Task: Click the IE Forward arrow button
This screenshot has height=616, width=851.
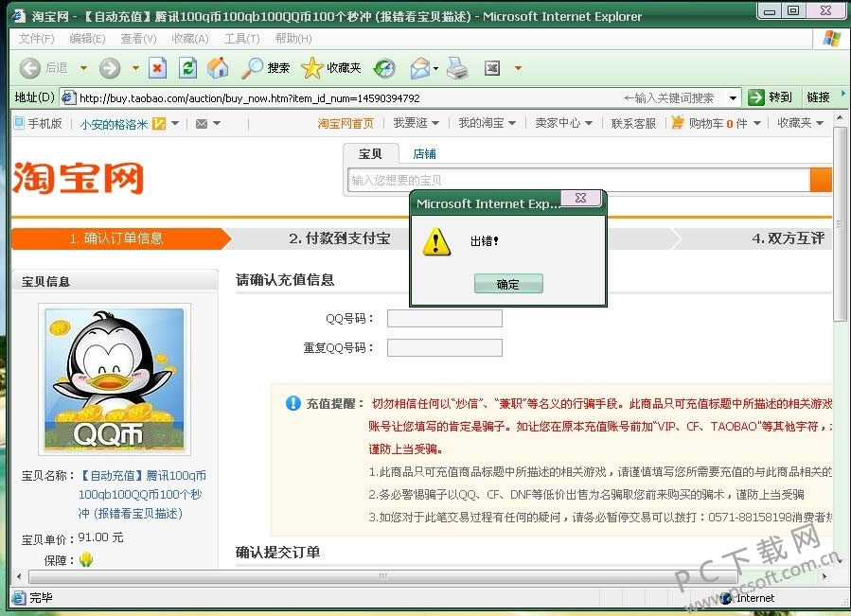Action: tap(110, 68)
